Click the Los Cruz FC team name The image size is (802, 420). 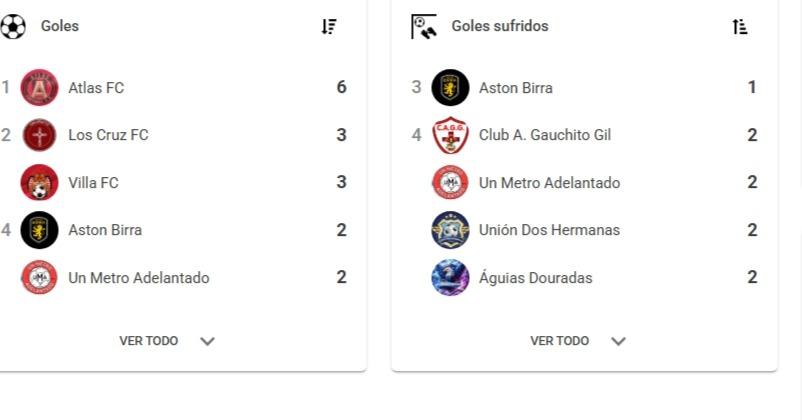(108, 135)
